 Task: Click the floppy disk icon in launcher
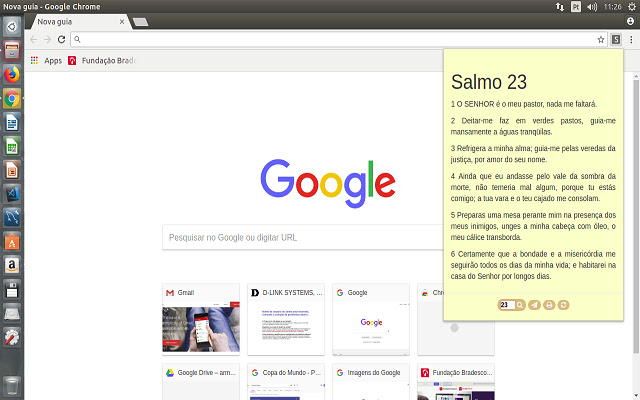click(x=12, y=290)
